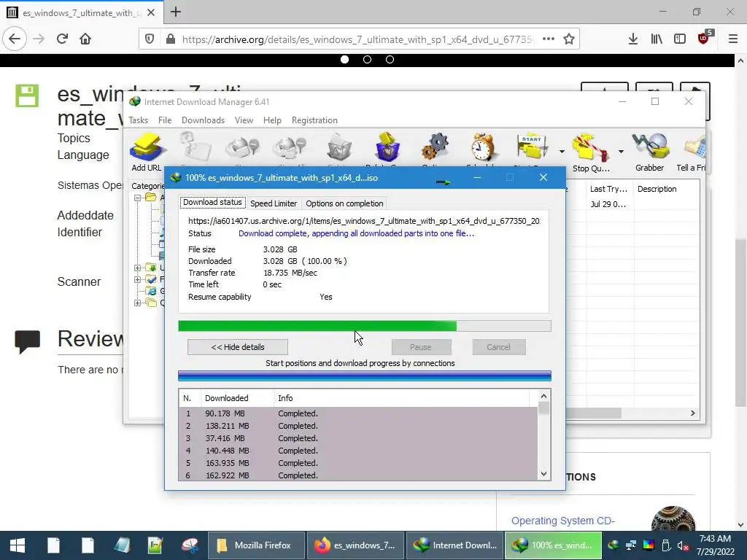The height and width of the screenshot is (560, 747).
Task: Click Firefox back arrow button
Action: click(x=15, y=39)
